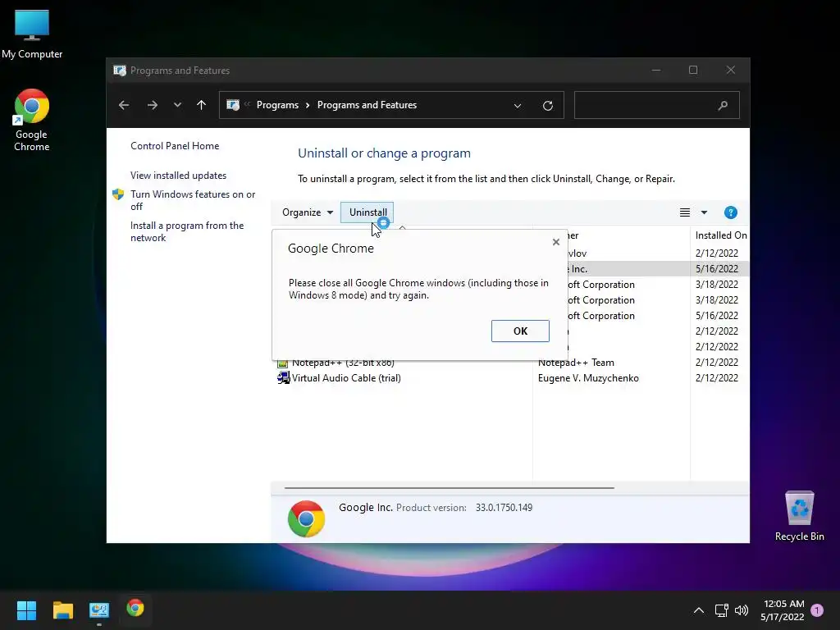Click the view options list icon
The height and width of the screenshot is (630, 840).
(685, 212)
